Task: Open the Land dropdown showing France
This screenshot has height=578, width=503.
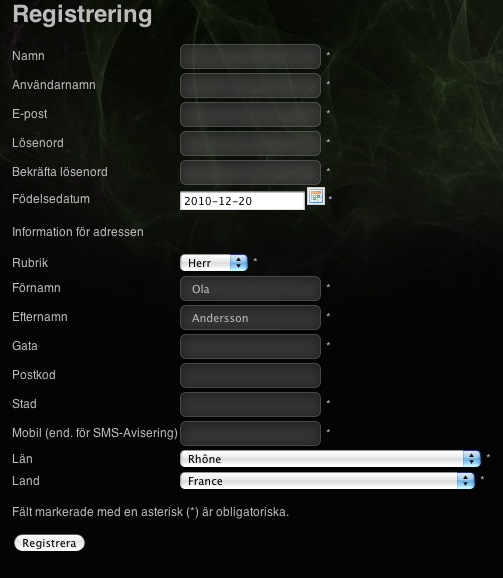Action: pyautogui.click(x=327, y=481)
